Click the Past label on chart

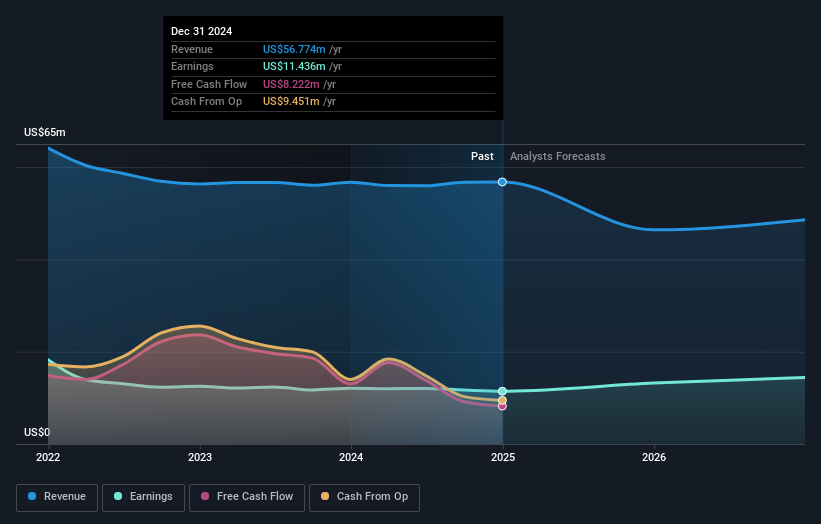pos(482,156)
